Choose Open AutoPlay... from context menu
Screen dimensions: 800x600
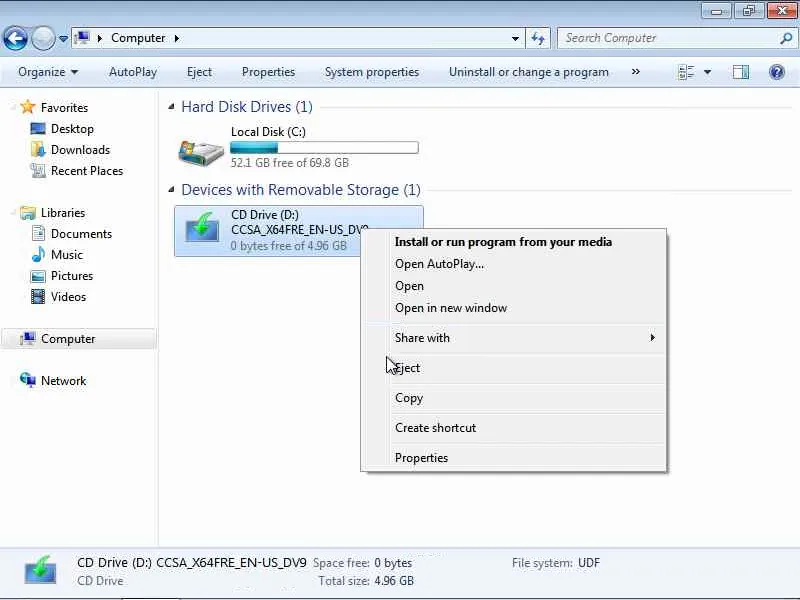(x=439, y=264)
